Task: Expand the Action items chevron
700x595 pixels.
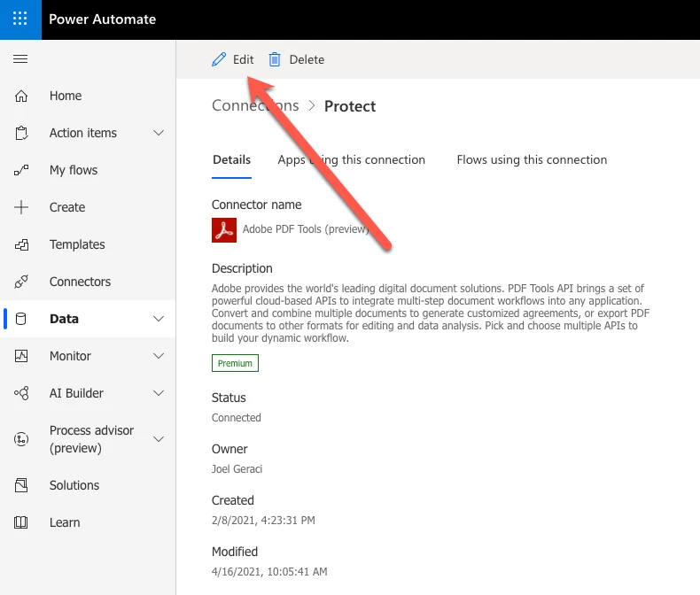Action: [x=159, y=133]
